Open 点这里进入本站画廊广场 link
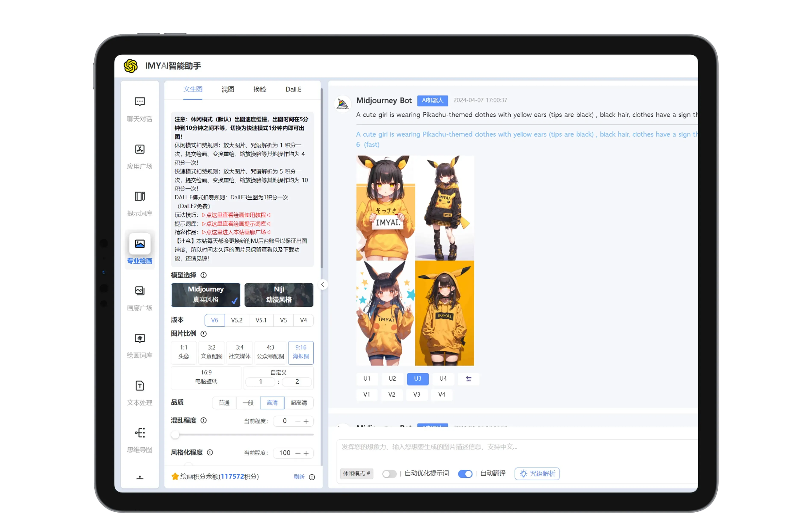This screenshot has height=513, width=812. tap(236, 232)
